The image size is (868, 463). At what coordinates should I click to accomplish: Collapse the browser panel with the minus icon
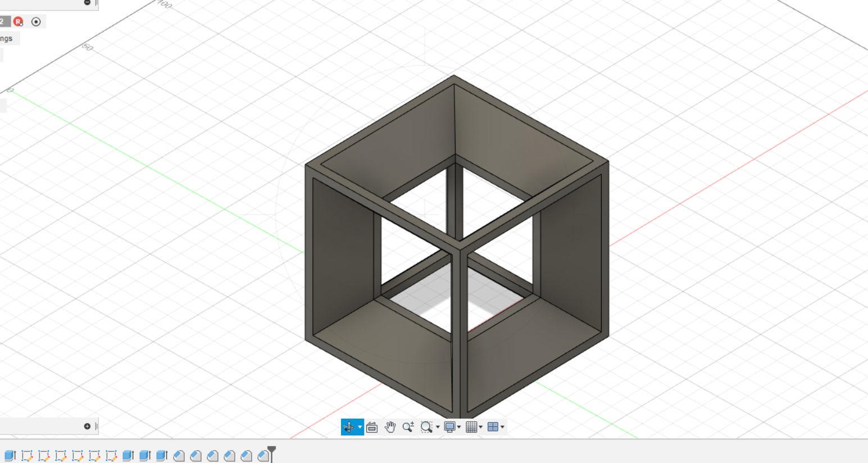pos(87,3)
